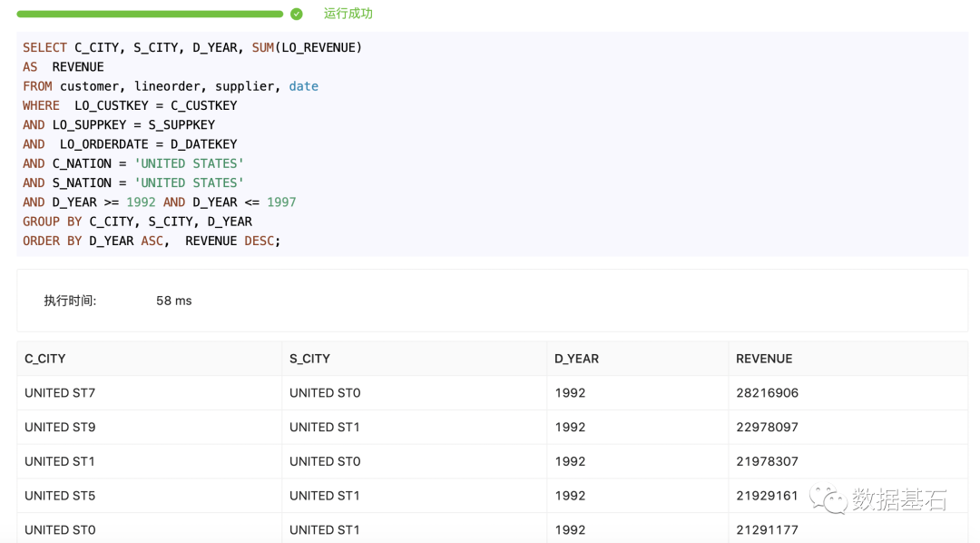Click the ORDER BY line in the query
This screenshot has height=543, width=980.
click(x=152, y=241)
